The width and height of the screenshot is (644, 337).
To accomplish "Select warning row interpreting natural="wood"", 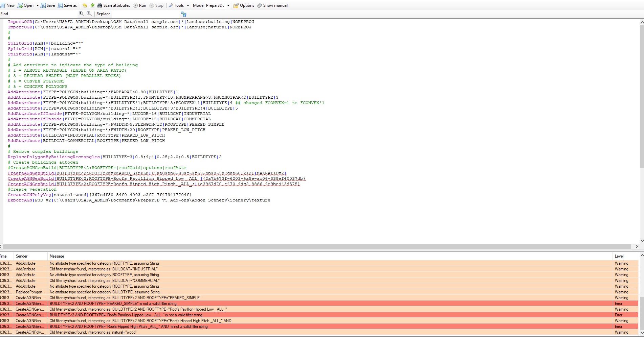I will (x=319, y=332).
